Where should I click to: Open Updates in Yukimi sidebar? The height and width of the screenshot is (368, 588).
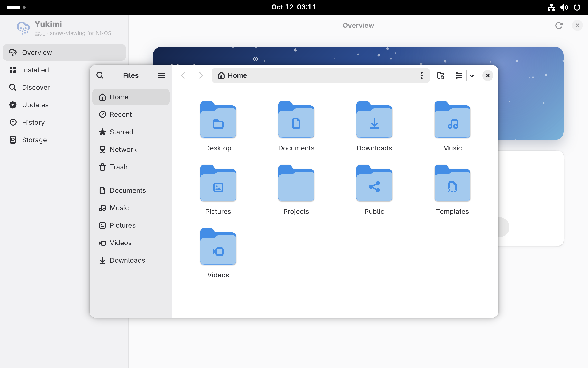pos(46,105)
